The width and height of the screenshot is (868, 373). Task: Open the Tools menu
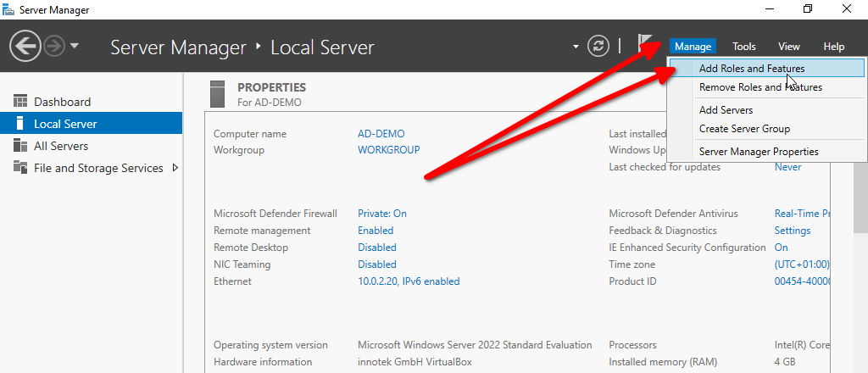point(744,47)
